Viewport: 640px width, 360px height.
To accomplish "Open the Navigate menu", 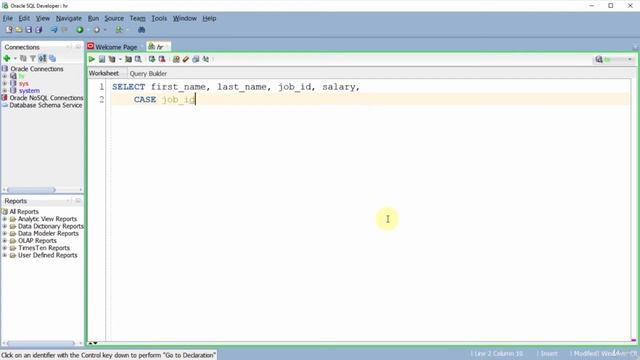I will click(69, 18).
